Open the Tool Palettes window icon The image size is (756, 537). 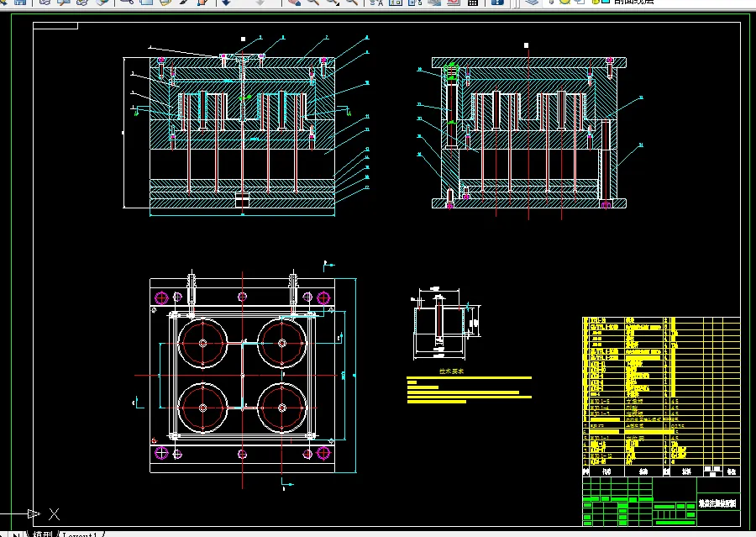pyautogui.click(x=415, y=2)
